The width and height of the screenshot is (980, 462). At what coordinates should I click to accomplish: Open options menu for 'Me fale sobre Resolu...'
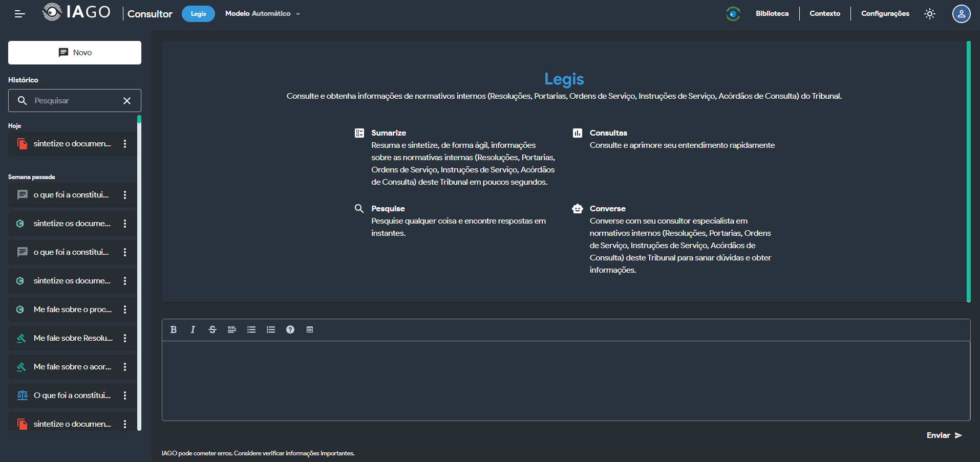(x=125, y=338)
